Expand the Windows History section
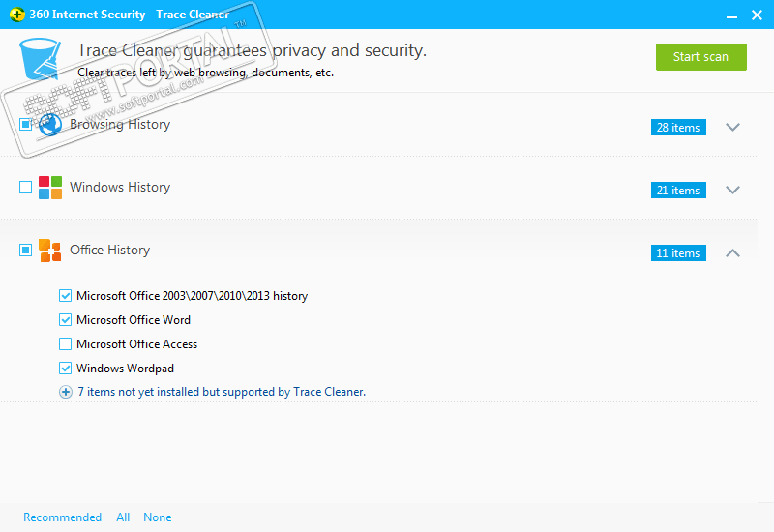 click(x=732, y=190)
